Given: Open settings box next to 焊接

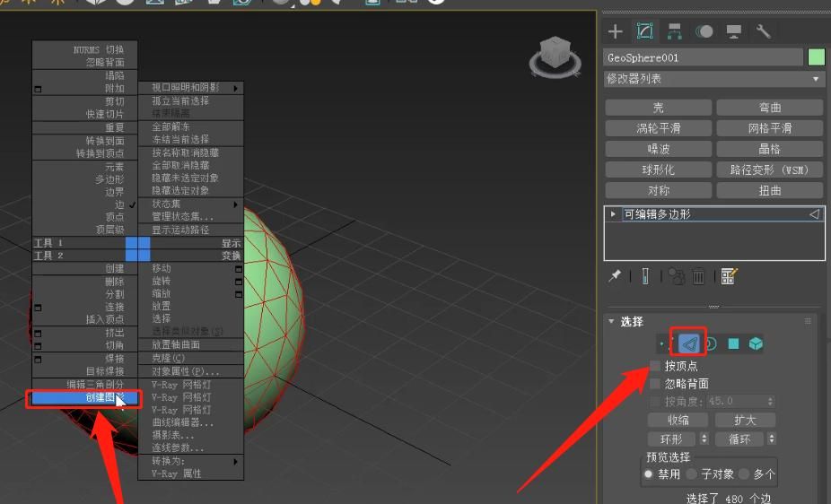Looking at the screenshot, I should click(x=38, y=360).
